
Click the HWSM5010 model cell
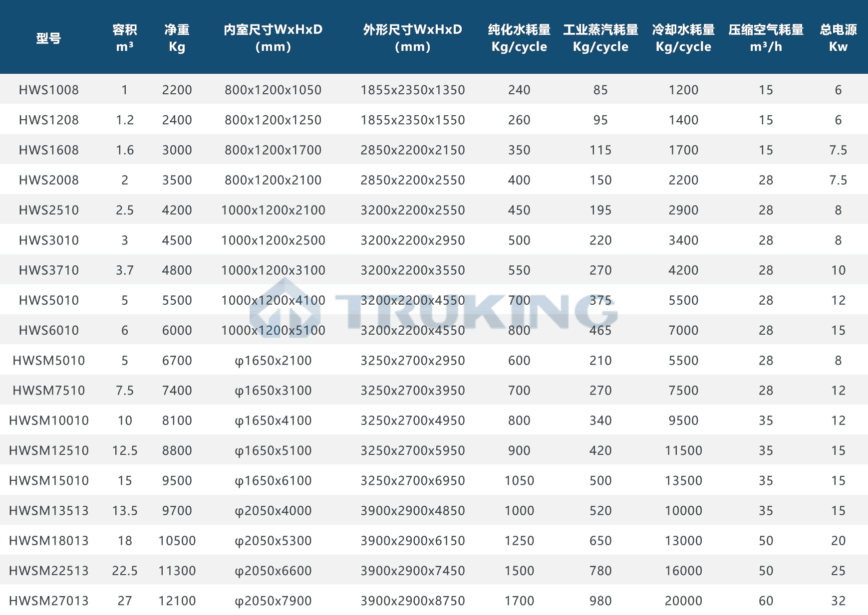tap(49, 360)
